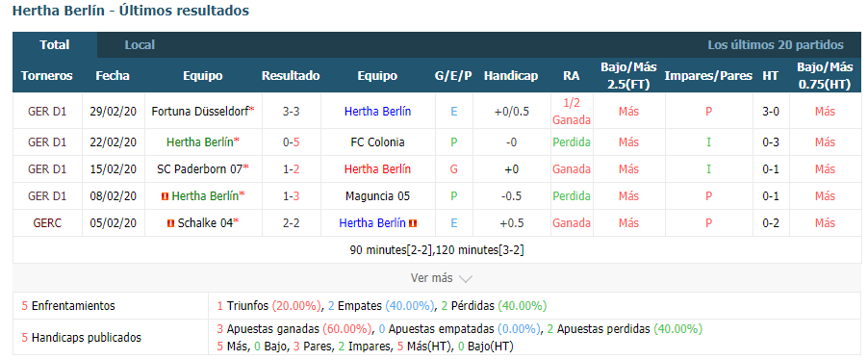Select the Total tab

point(55,45)
